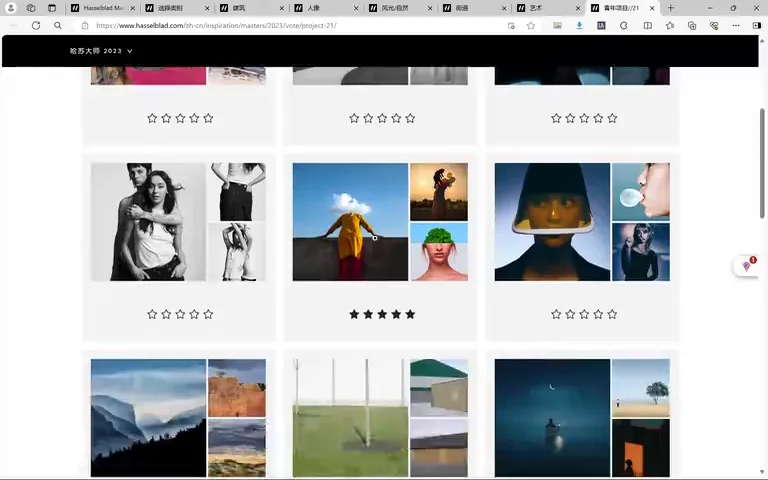Open the browser essentials heart icon
This screenshot has width=768, height=480.
(x=714, y=25)
